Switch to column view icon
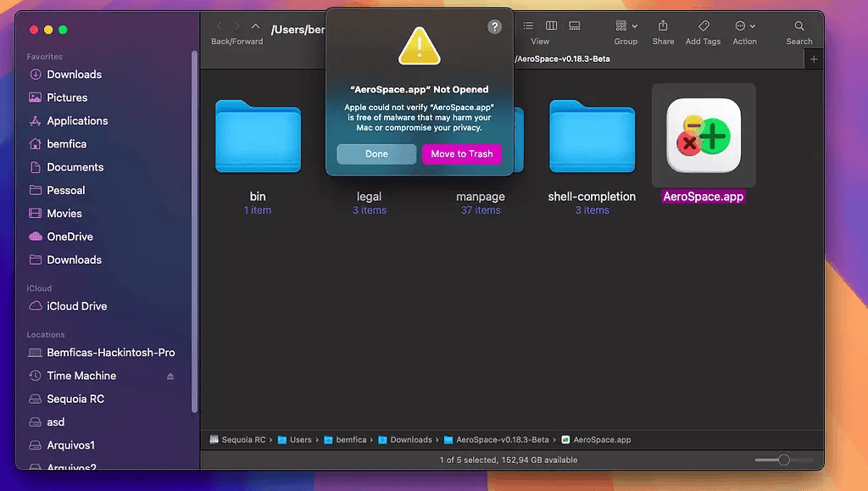This screenshot has height=491, width=868. (x=552, y=26)
